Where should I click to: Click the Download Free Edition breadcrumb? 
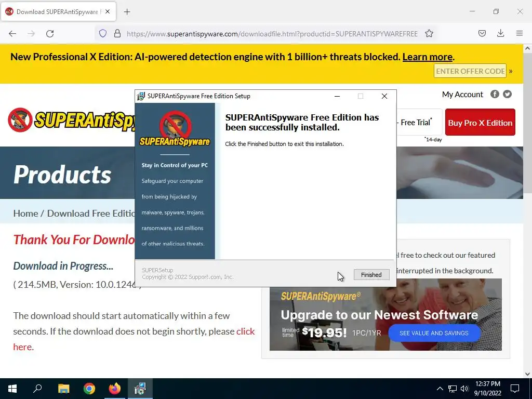pos(91,214)
